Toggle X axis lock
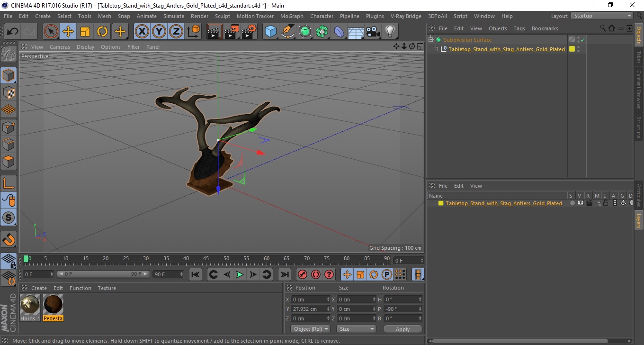Image resolution: width=644 pixels, height=345 pixels. tap(142, 32)
